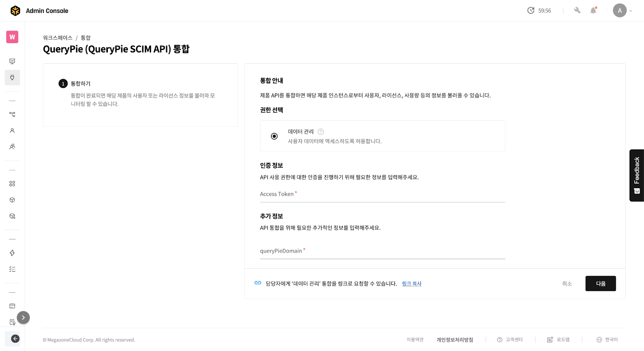Click the Admin Console title text
This screenshot has width=644, height=351.
[47, 11]
